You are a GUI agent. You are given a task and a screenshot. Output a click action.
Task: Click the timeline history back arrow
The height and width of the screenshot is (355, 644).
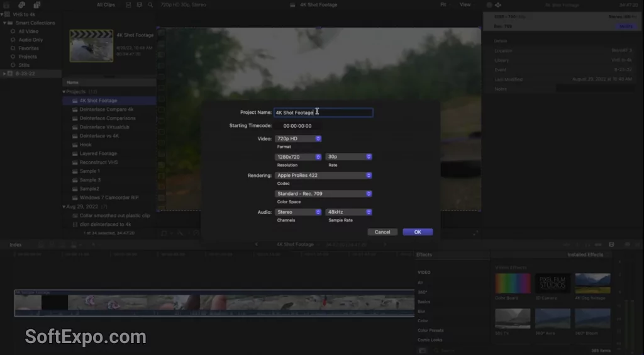click(x=257, y=244)
